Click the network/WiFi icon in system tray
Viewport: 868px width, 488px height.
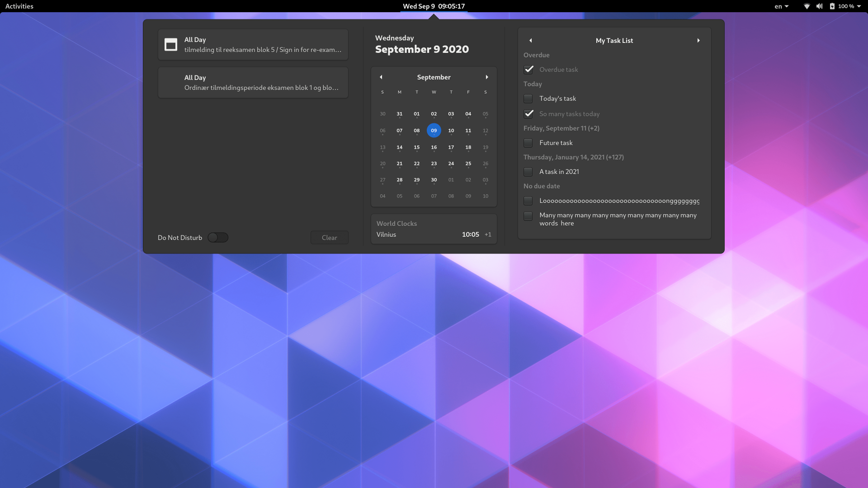[807, 6]
